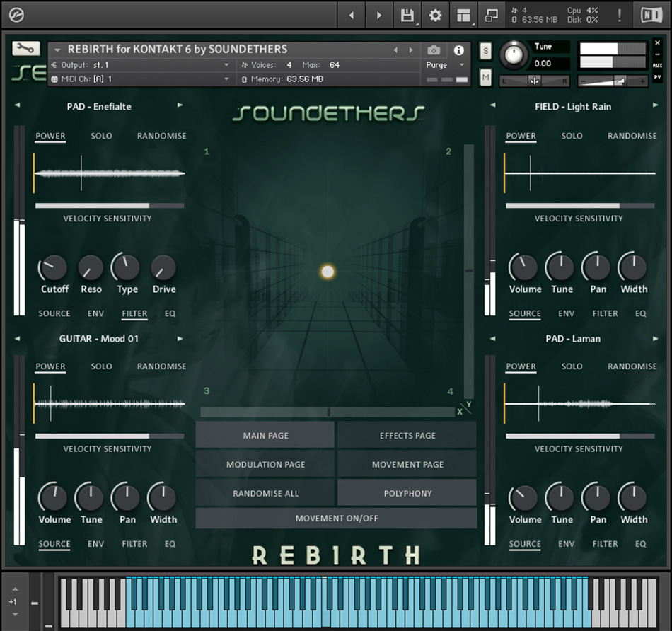Previous sound for PAD - Enefialte

click(x=18, y=105)
